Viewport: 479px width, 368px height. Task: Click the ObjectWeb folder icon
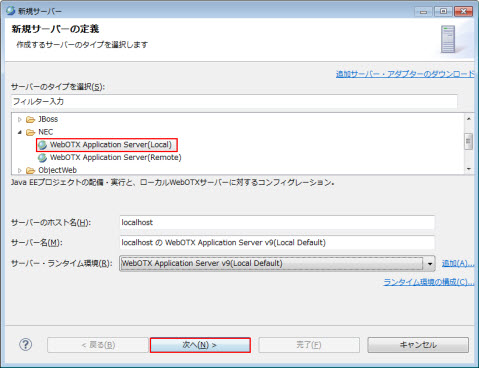click(x=30, y=170)
